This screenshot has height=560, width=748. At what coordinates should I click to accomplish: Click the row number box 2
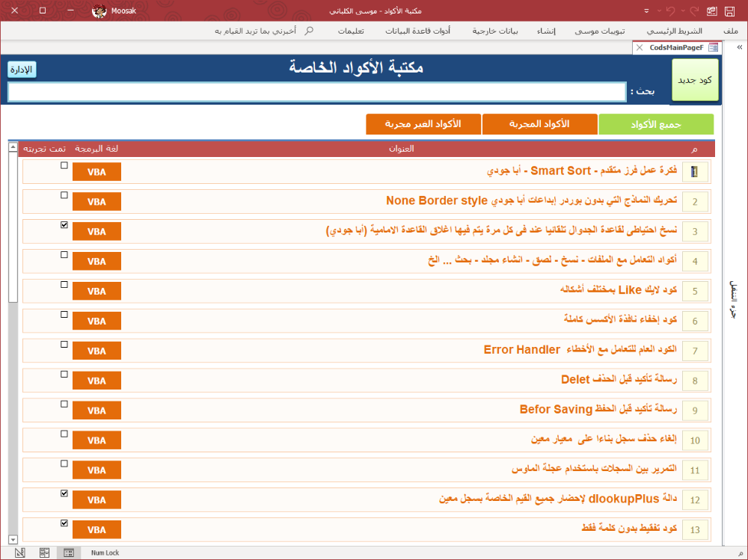point(695,202)
